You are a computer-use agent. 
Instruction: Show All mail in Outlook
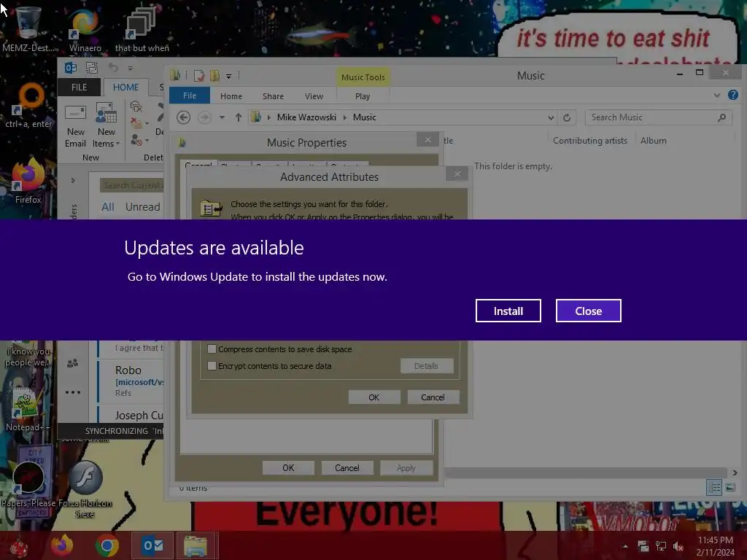[108, 206]
